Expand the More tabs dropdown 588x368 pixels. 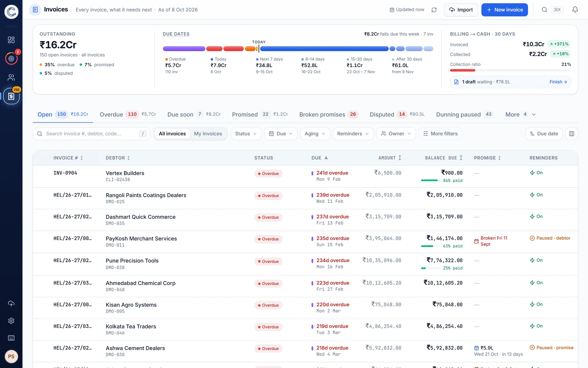pos(520,115)
